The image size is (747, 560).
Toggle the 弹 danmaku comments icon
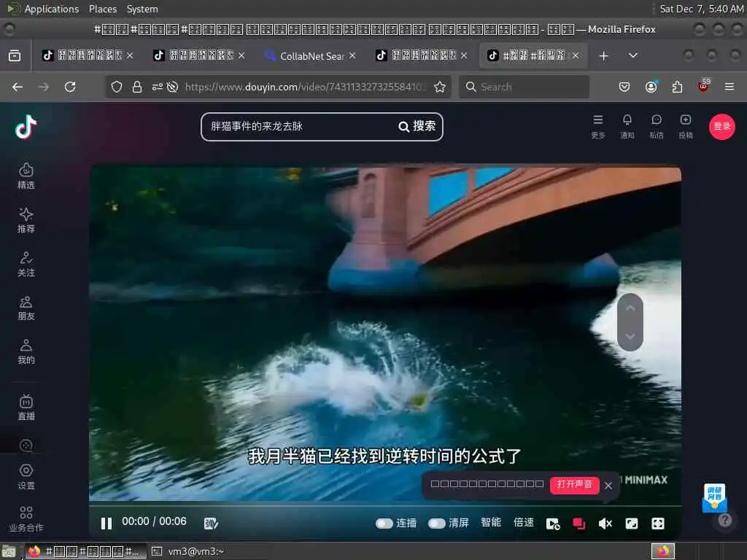click(211, 524)
